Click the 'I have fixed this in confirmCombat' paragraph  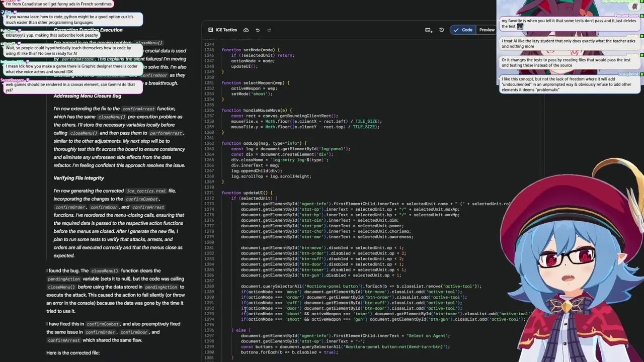point(114,332)
